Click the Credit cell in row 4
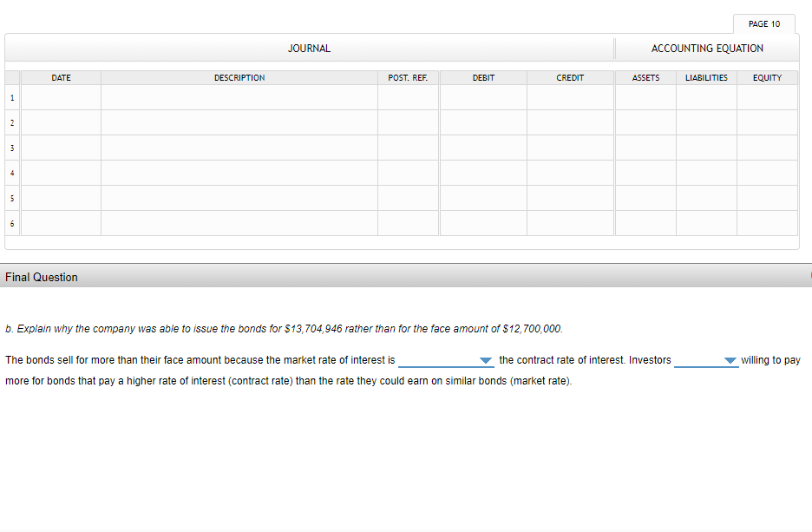 [x=570, y=173]
